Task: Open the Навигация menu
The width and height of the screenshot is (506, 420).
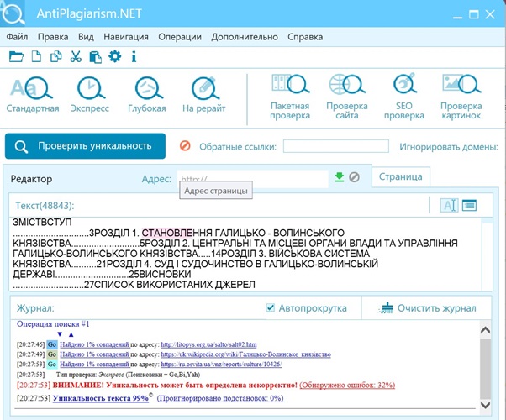Action: 126,37
